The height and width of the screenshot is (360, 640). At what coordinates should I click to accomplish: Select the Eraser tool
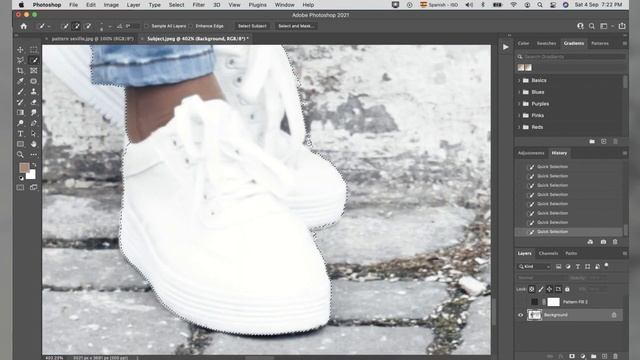[33, 102]
